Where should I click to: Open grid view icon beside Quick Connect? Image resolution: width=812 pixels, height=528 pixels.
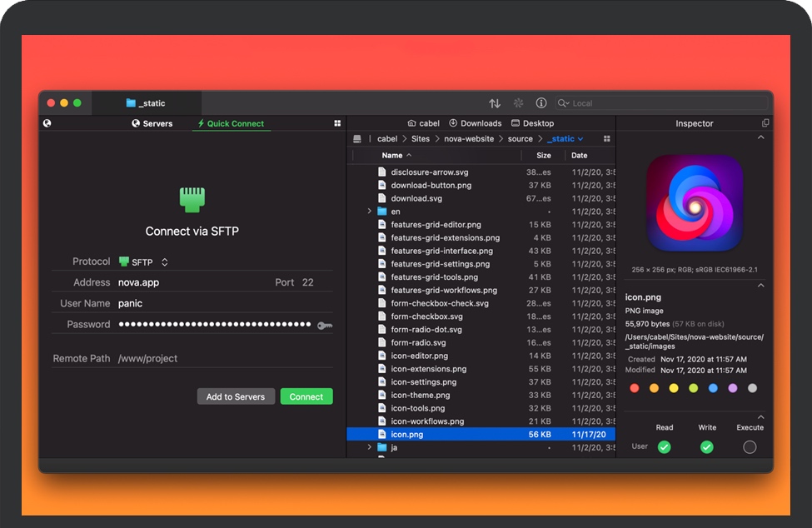click(x=337, y=123)
